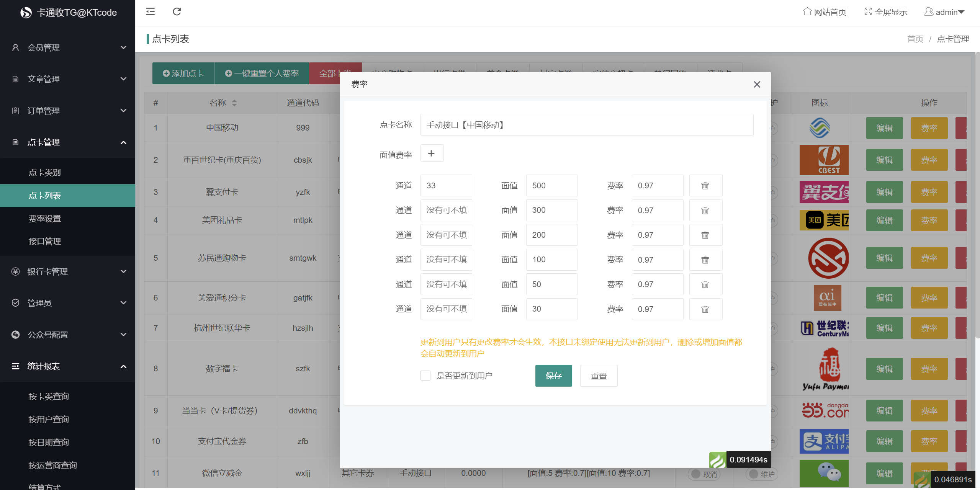Toggle the 取消 switch in row 11
980x490 pixels.
[704, 474]
